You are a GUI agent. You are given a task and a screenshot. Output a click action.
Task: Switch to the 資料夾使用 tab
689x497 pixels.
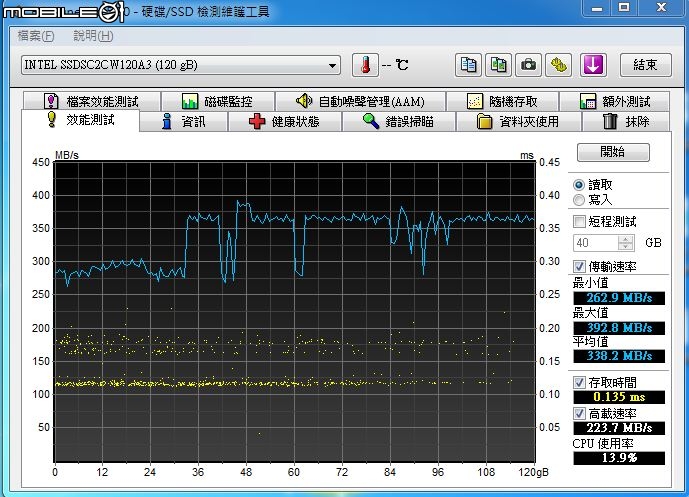click(519, 121)
